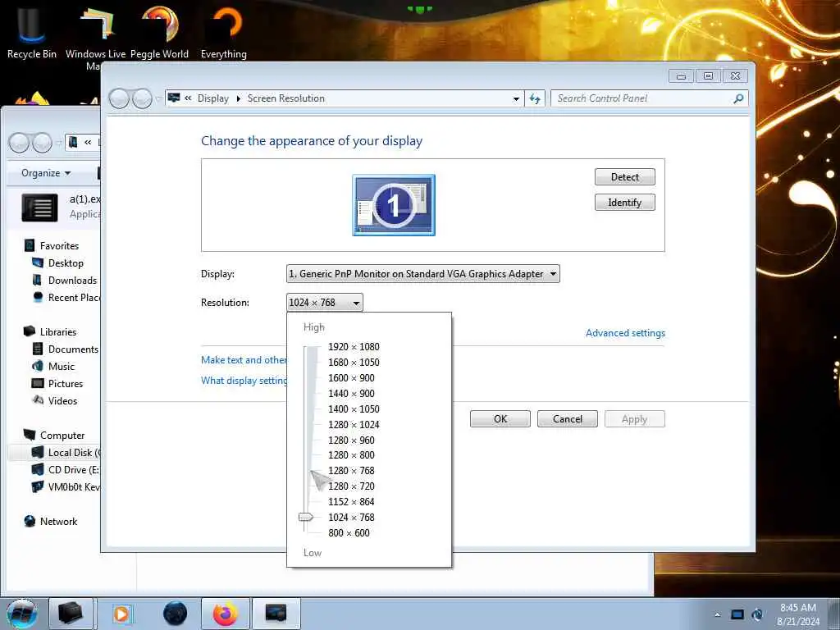Open Desktop in Explorer sidebar
The height and width of the screenshot is (630, 840).
click(58, 263)
